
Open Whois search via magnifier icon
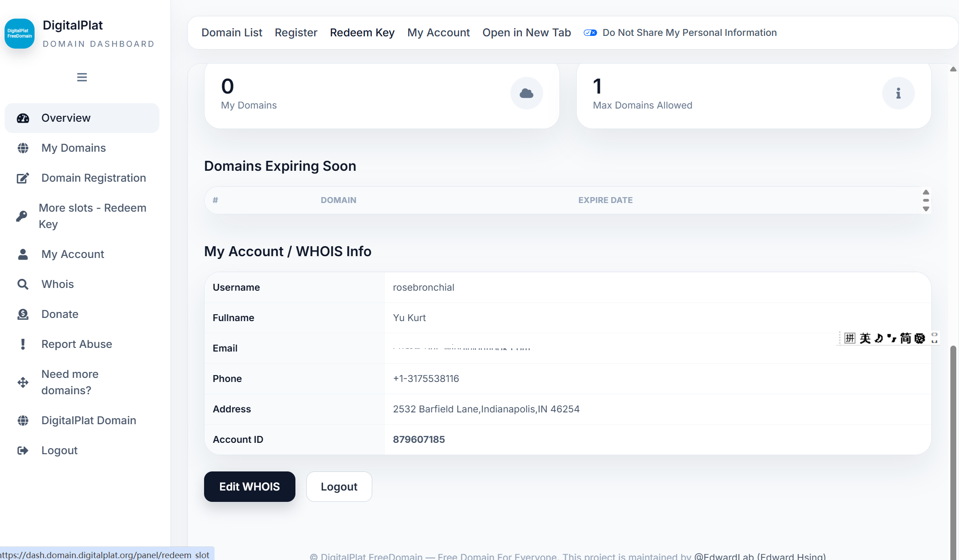coord(23,284)
